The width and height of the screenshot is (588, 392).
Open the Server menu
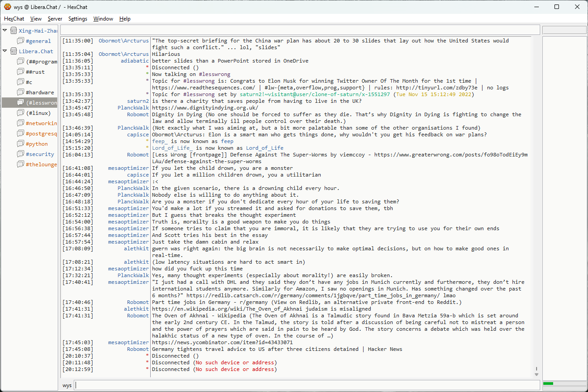pyautogui.click(x=55, y=19)
